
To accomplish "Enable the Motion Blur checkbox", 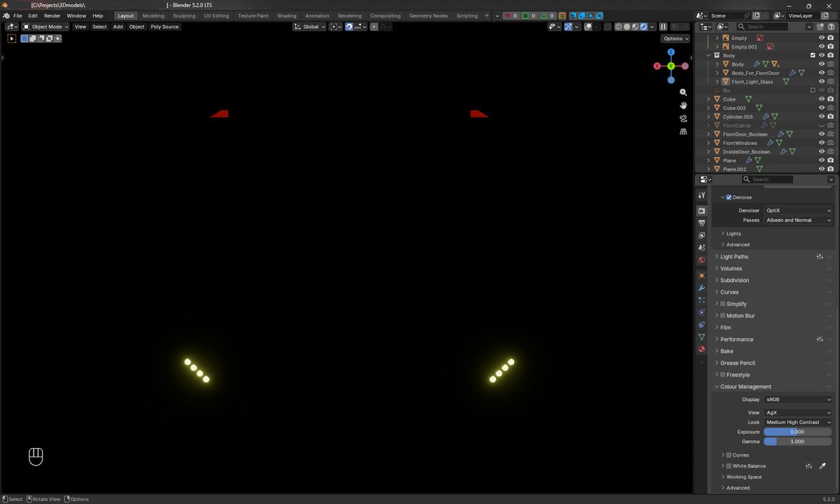I will point(723,316).
